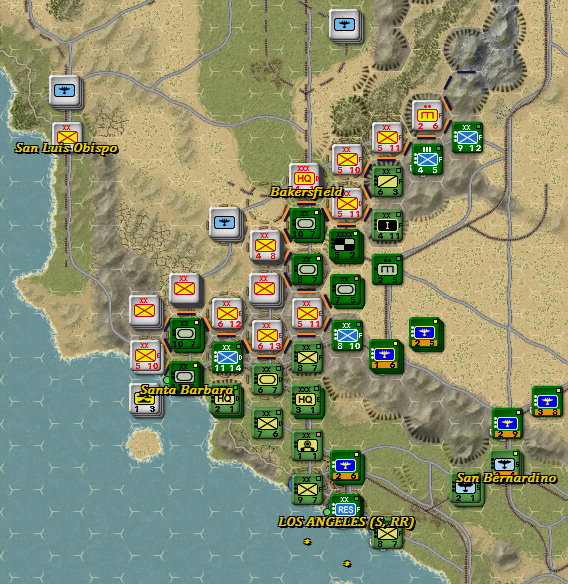Screen dimensions: 568x584
Task: Select the green 1 1 engineer unit
Action: (307, 445)
